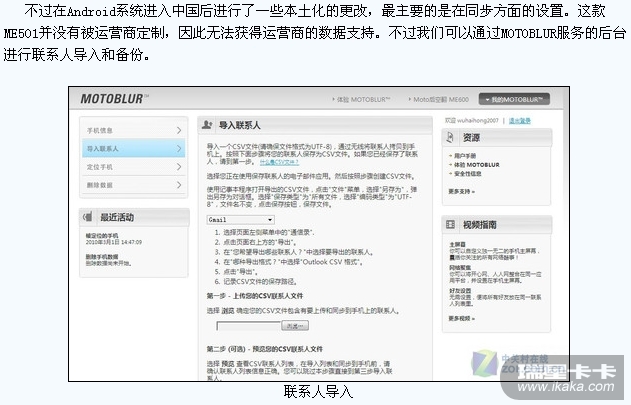The image size is (631, 405).
Task: Open the 好友设置 video guide entry
Action: click(x=460, y=291)
